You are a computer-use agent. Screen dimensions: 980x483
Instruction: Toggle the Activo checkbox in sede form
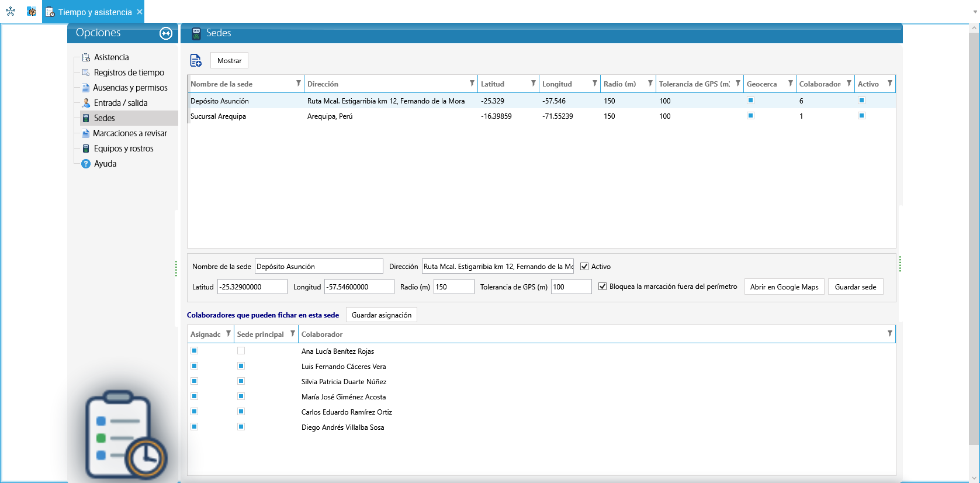[584, 267]
